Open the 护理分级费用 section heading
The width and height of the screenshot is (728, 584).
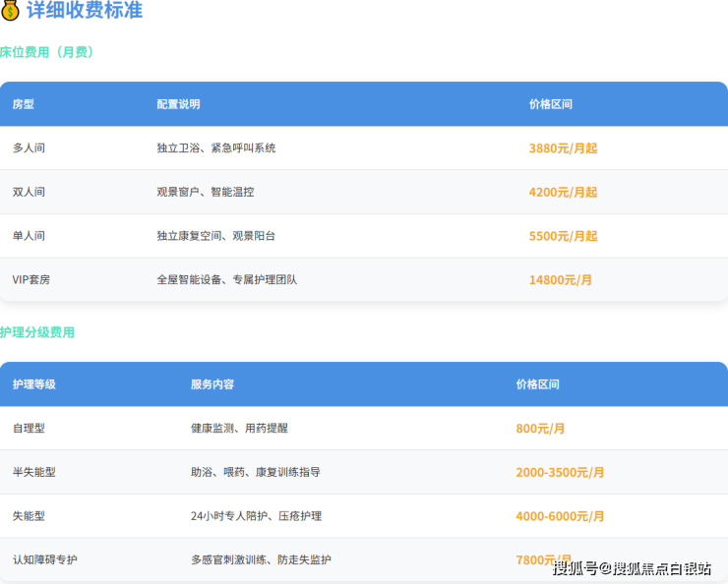pyautogui.click(x=37, y=333)
